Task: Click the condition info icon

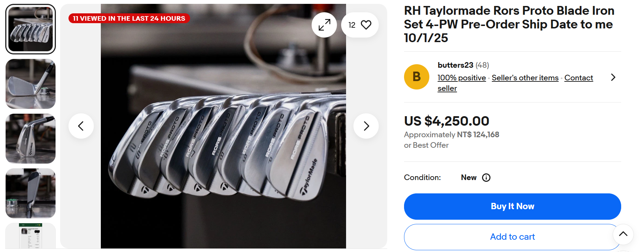Action: click(x=486, y=178)
